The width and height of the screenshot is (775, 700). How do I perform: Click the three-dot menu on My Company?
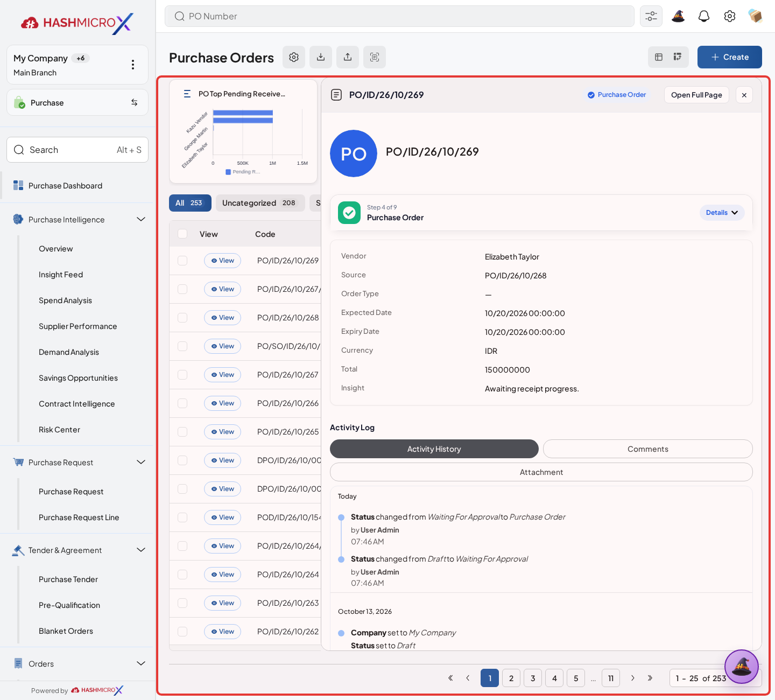tap(133, 65)
